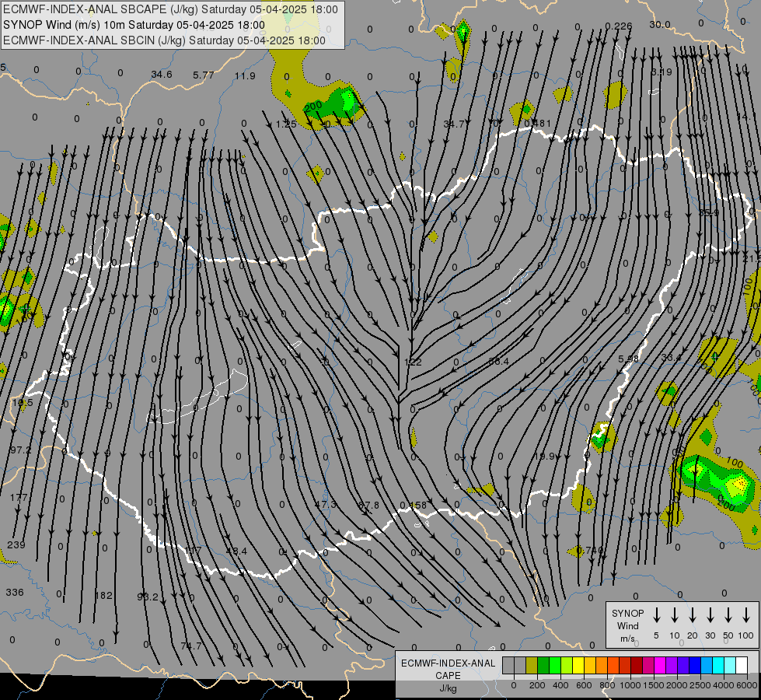The width and height of the screenshot is (761, 700).
Task: Click the SBCIN title line
Action: click(x=164, y=40)
